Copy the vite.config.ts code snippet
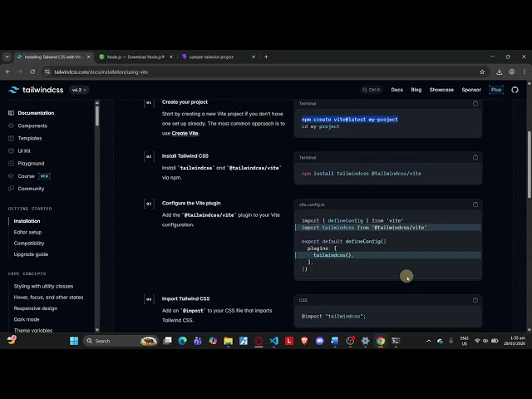The width and height of the screenshot is (532, 399). [x=475, y=204]
